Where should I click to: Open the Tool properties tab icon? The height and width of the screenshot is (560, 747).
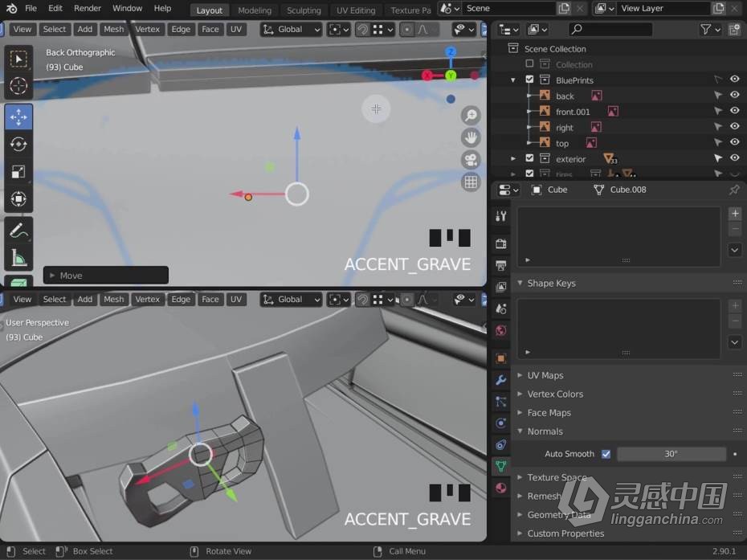(x=500, y=217)
